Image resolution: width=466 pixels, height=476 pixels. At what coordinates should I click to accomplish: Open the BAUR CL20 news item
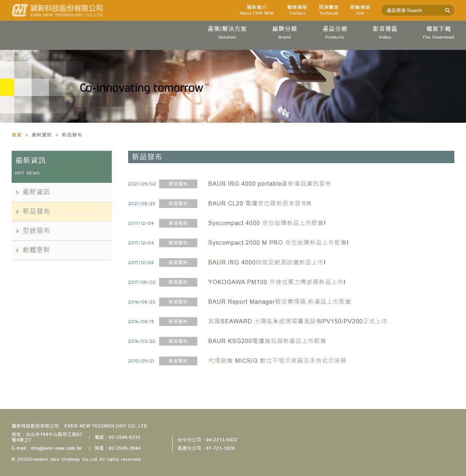[x=260, y=204]
